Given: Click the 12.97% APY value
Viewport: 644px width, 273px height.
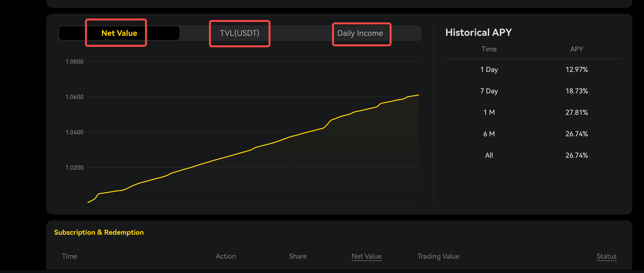Looking at the screenshot, I should pos(577,69).
